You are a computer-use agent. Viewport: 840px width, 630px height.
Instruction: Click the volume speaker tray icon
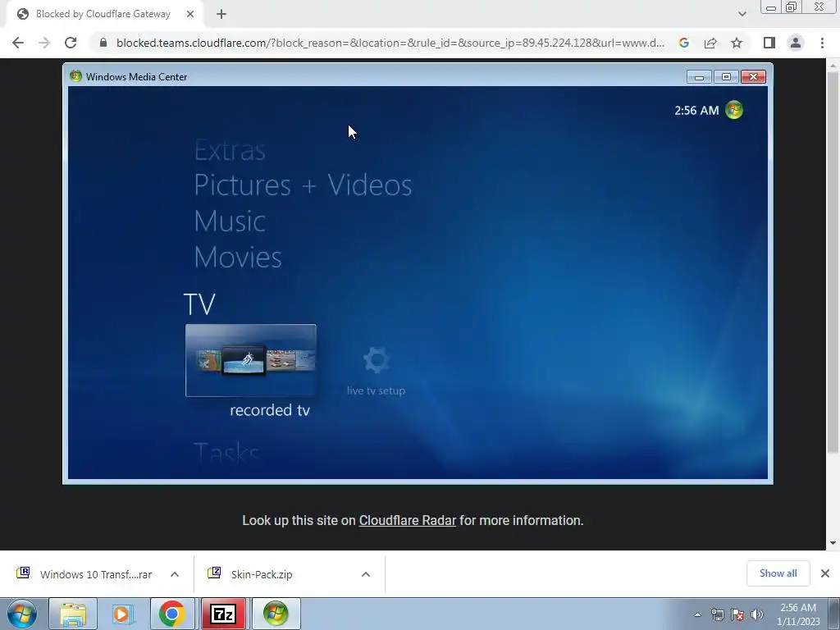point(757,614)
